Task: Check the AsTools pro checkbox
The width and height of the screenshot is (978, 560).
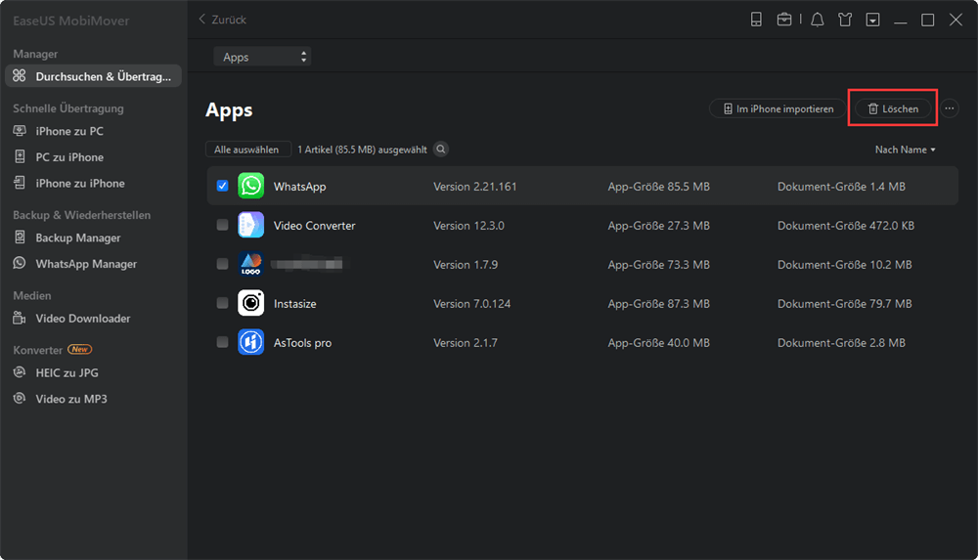Action: tap(222, 342)
